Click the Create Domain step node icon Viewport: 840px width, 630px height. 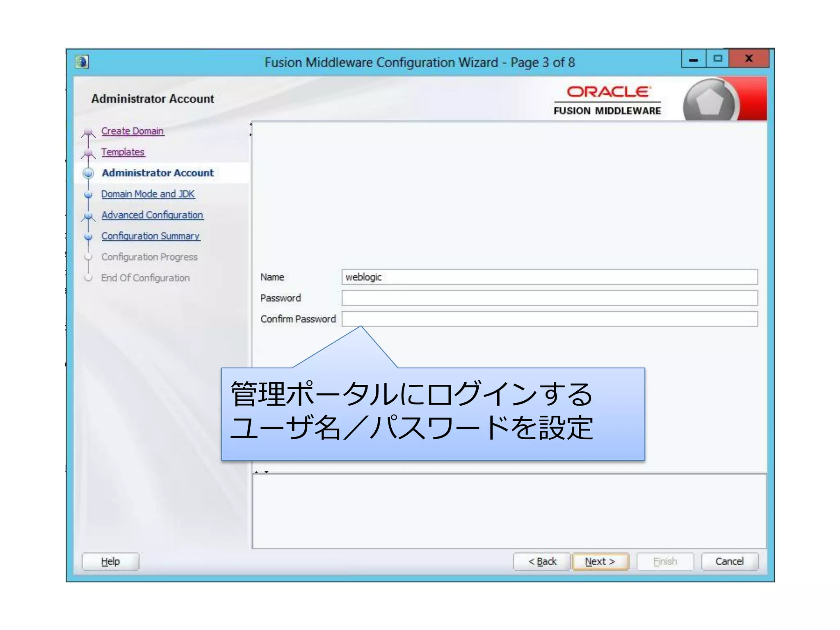click(x=88, y=132)
